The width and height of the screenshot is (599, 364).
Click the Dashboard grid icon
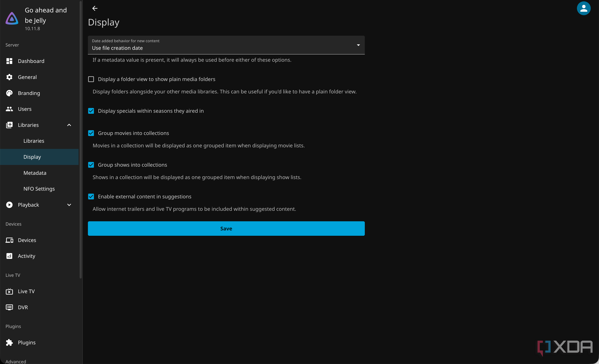click(x=9, y=61)
